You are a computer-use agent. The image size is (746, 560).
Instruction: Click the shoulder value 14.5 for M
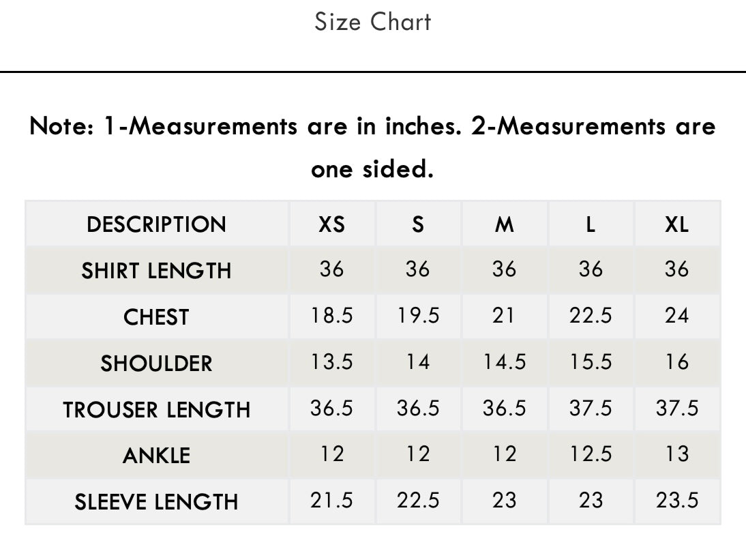505,362
